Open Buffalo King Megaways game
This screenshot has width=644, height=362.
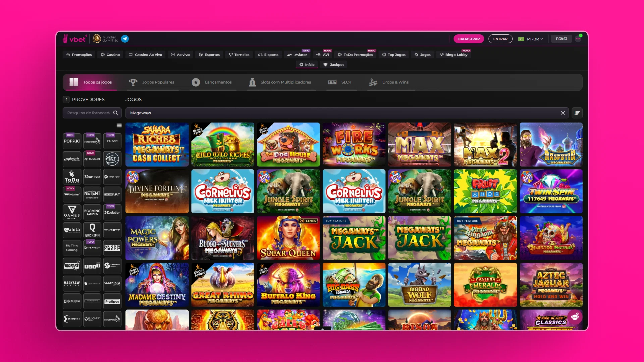(288, 285)
